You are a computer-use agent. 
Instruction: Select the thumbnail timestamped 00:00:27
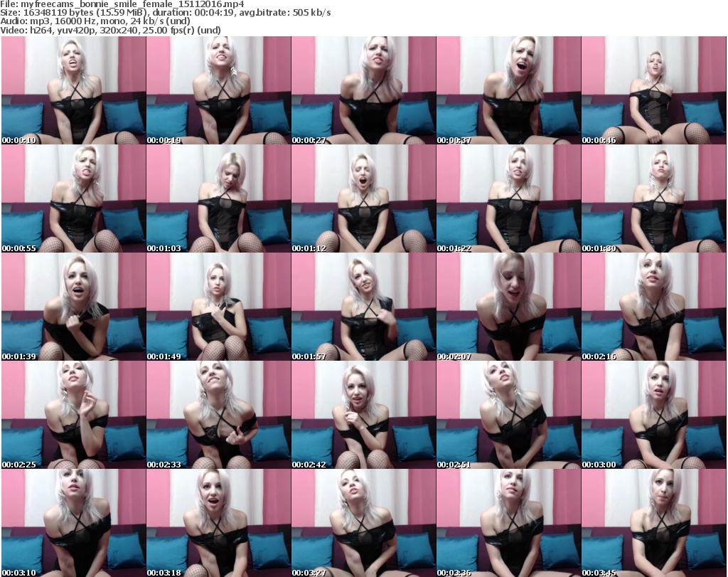[363, 90]
